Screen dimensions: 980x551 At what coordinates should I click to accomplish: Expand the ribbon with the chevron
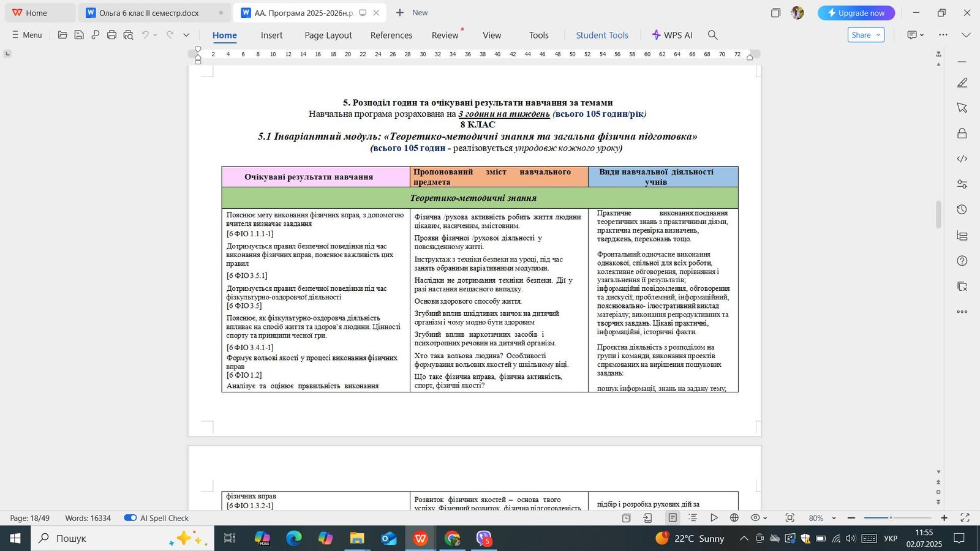pyautogui.click(x=966, y=35)
